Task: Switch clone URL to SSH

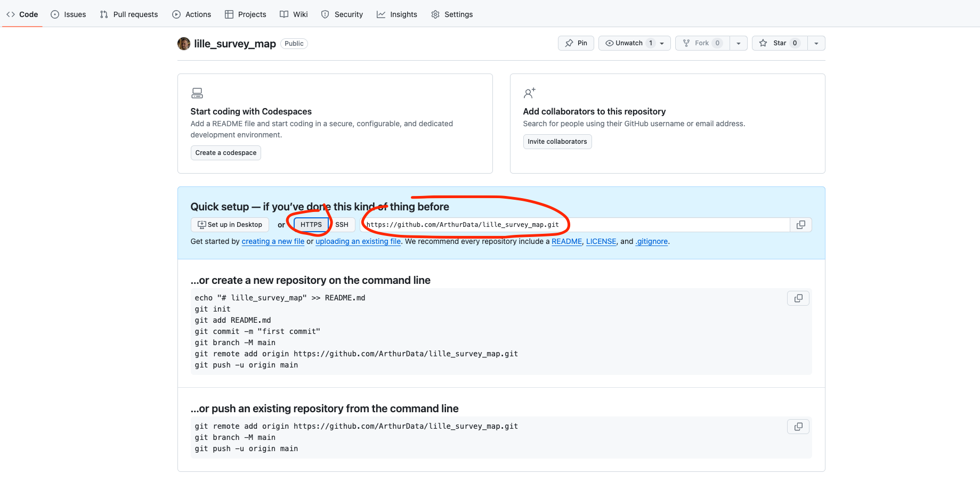Action: [342, 225]
